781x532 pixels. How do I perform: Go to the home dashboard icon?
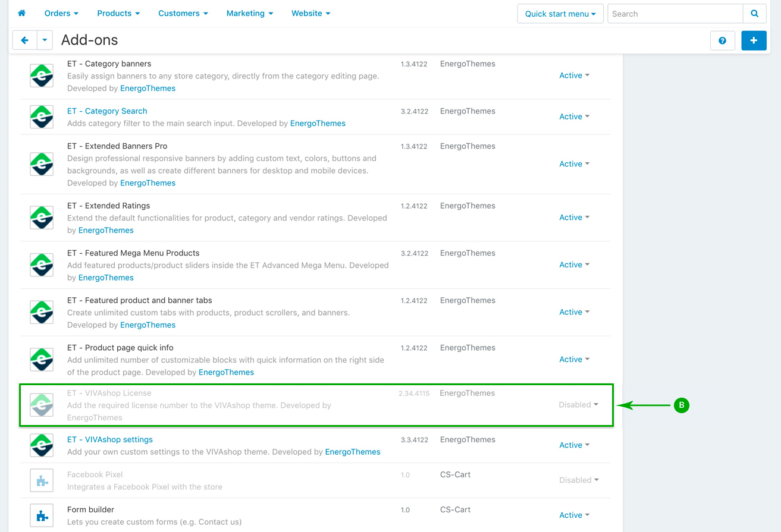click(22, 13)
